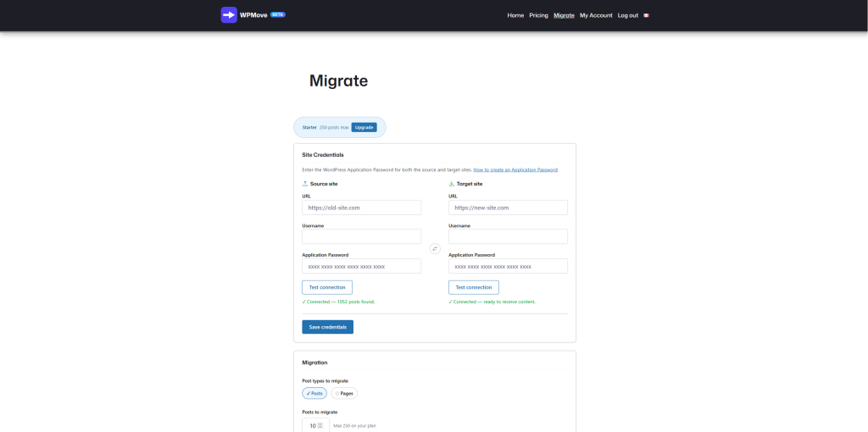This screenshot has width=868, height=432.
Task: Click '250 posts max' plan text
Action: (334, 127)
